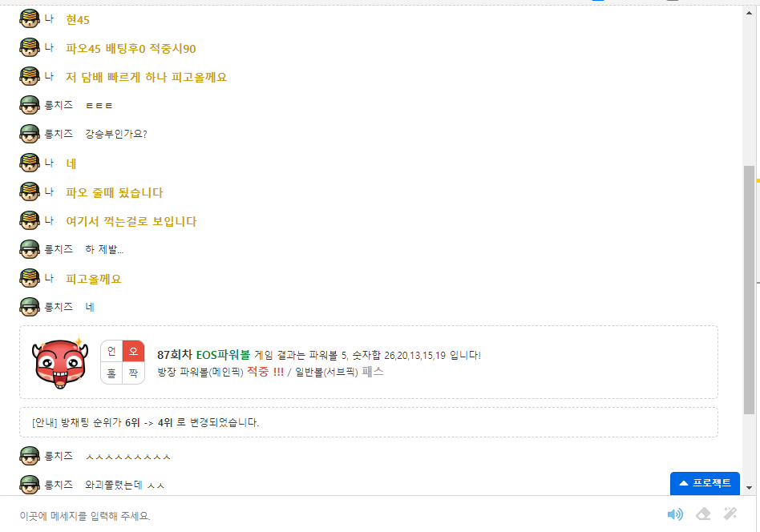This screenshot has width=760, height=532.
Task: Expand the blue 프로젝트 panel button
Action: click(705, 483)
